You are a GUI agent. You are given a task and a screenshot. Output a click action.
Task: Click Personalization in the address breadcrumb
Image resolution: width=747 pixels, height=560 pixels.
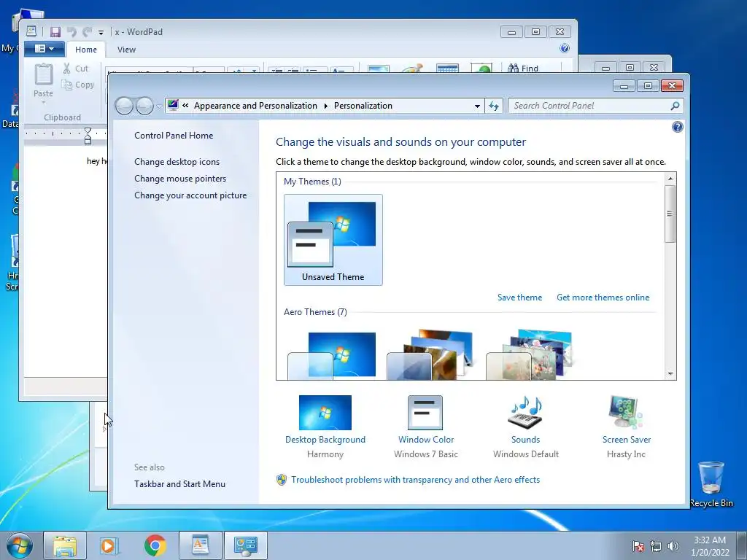tap(363, 106)
